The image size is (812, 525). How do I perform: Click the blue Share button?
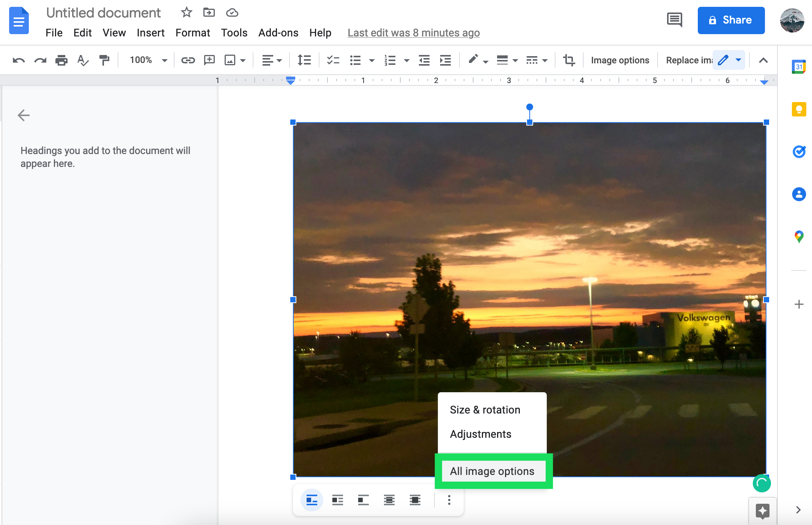point(731,20)
